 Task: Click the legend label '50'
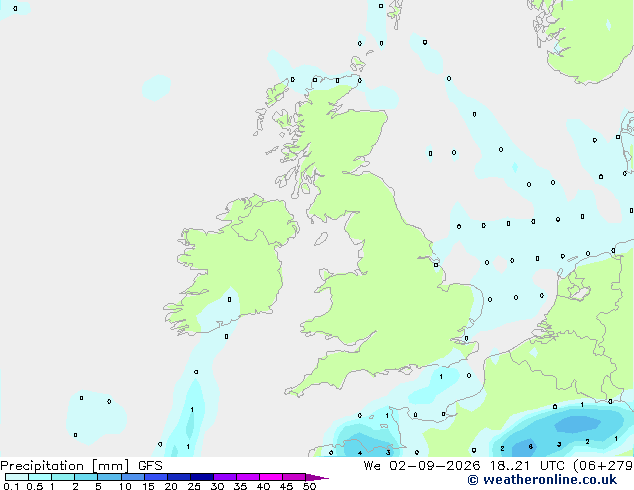click(309, 486)
